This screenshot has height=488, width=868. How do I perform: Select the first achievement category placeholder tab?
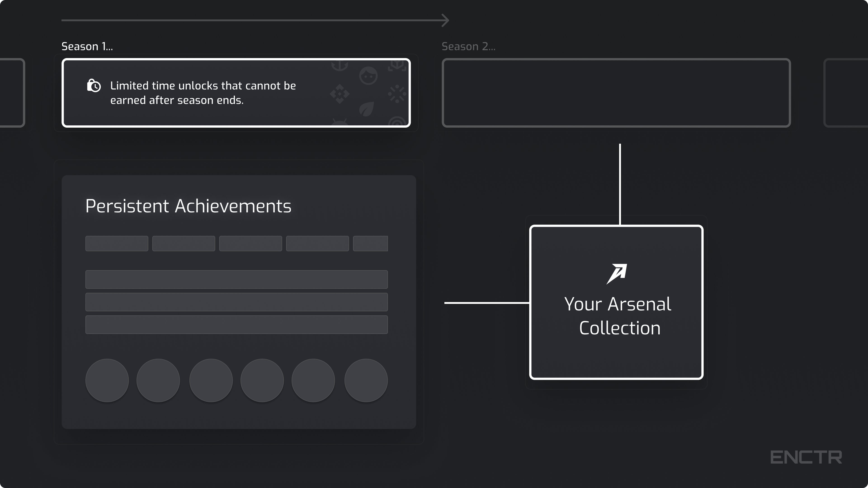tap(117, 244)
